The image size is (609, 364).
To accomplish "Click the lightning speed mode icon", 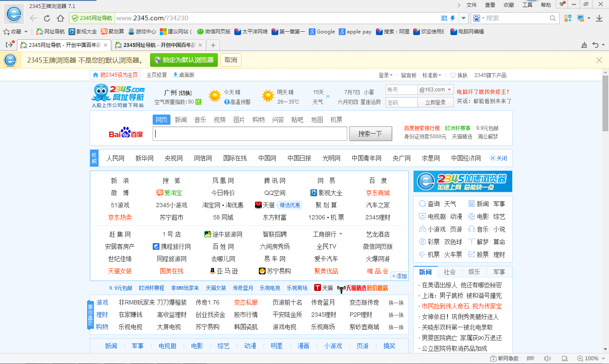I will click(x=453, y=18).
